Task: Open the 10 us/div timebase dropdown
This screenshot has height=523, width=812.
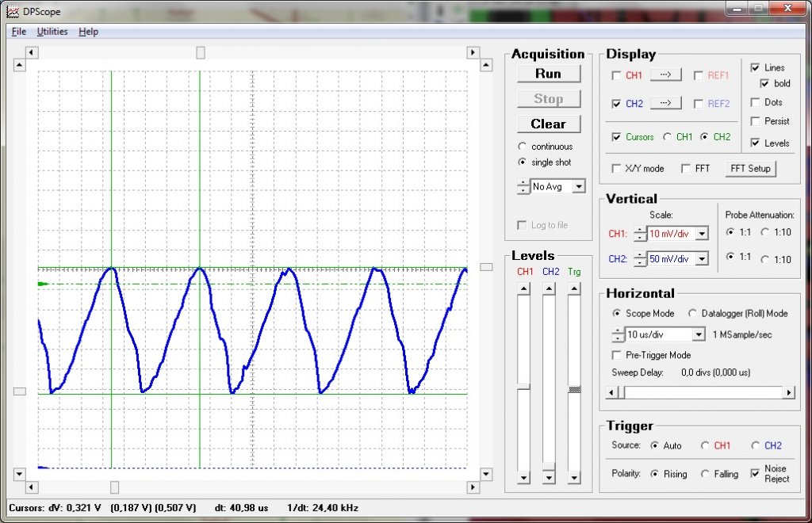Action: click(x=699, y=334)
